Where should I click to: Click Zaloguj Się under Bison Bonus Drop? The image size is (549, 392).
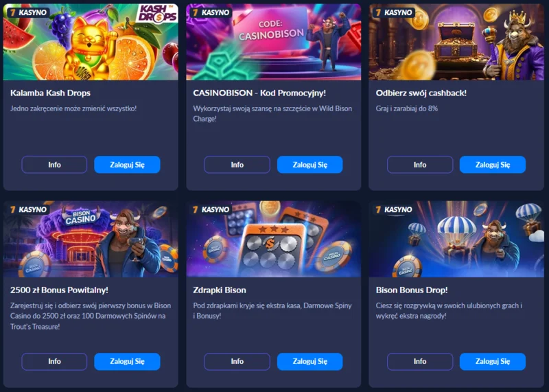coord(493,362)
